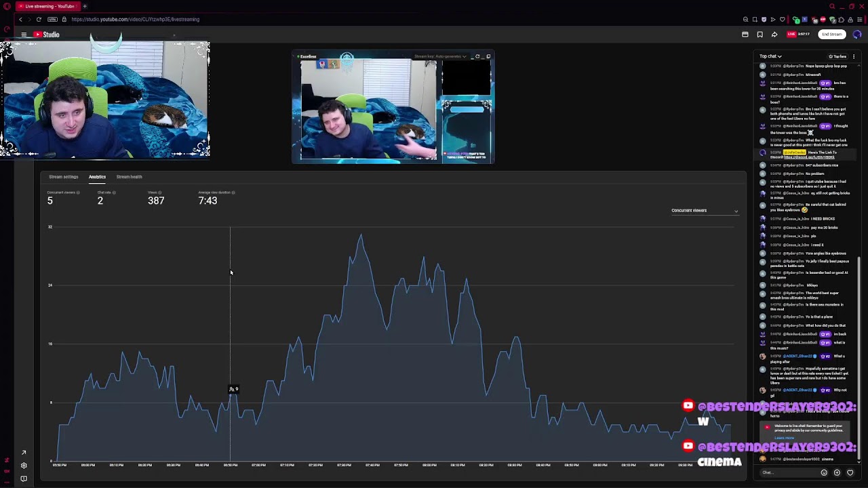Open the emoji picker in chat
868x488 pixels.
[824, 472]
